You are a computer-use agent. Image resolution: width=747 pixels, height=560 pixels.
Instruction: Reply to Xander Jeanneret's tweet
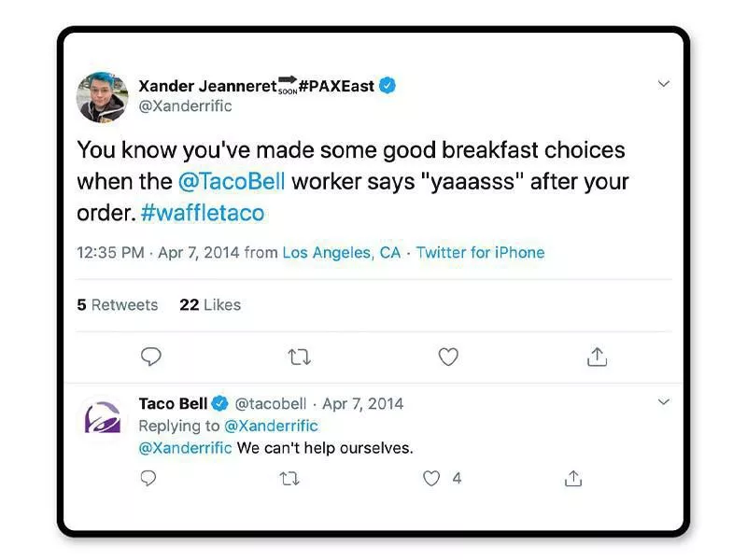click(151, 357)
